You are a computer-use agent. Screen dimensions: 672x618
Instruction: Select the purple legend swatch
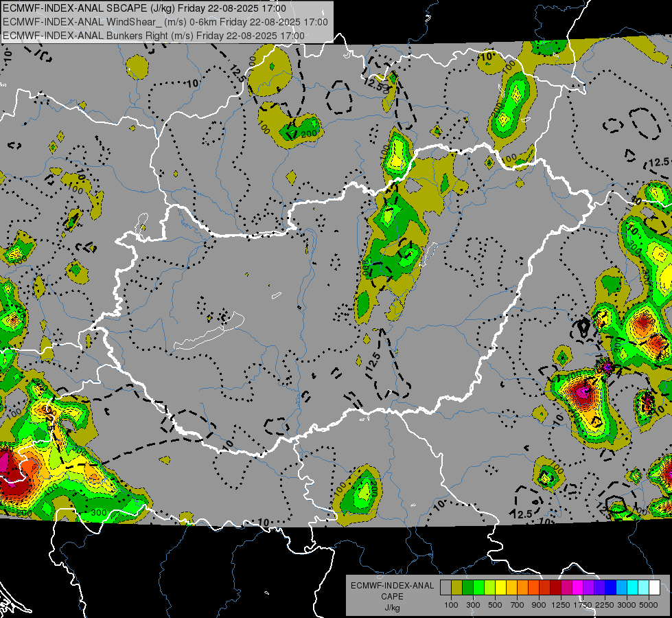pyautogui.click(x=588, y=588)
